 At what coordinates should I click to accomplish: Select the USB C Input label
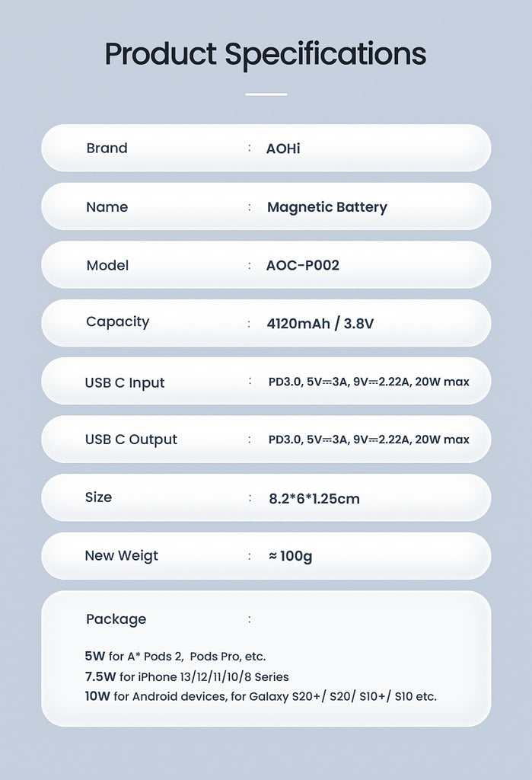[125, 383]
